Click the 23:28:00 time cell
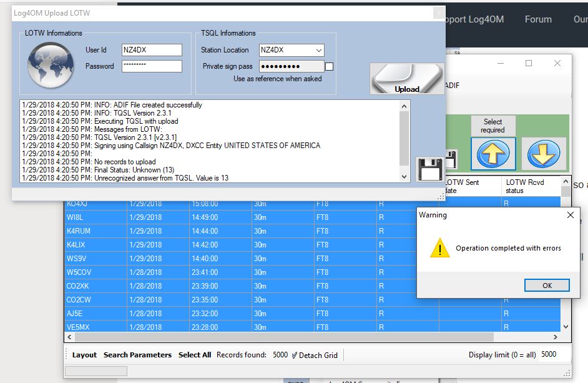 [x=220, y=327]
